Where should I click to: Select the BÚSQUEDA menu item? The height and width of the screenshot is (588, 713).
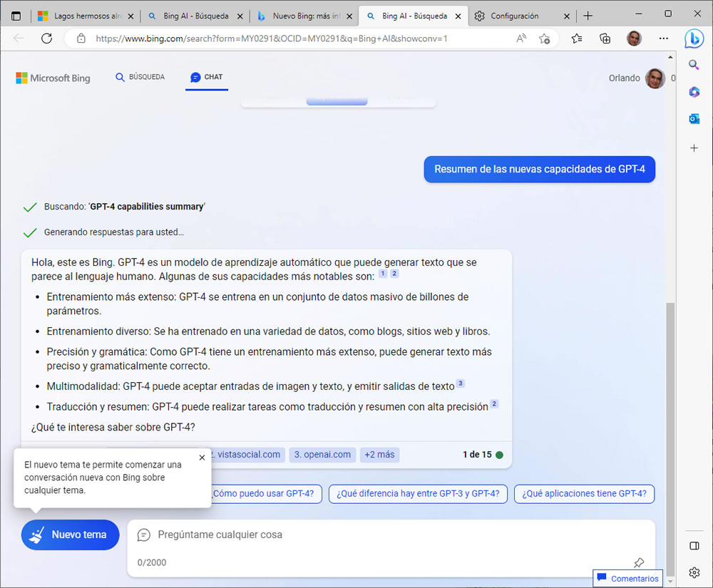pyautogui.click(x=140, y=77)
